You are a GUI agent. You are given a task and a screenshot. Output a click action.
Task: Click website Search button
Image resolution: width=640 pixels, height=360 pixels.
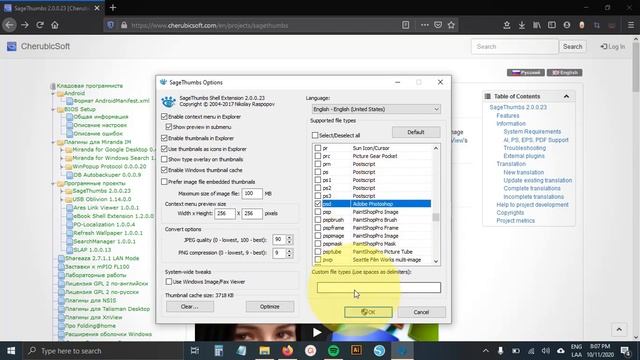[x=572, y=47]
